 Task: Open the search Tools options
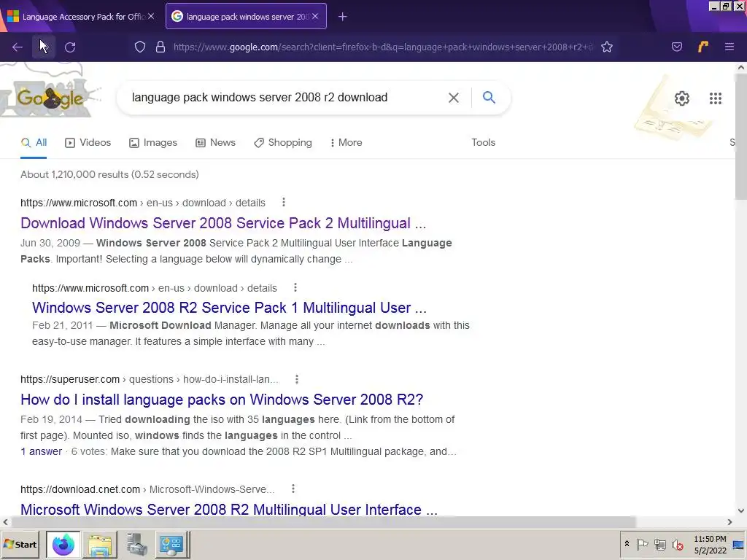coord(483,142)
